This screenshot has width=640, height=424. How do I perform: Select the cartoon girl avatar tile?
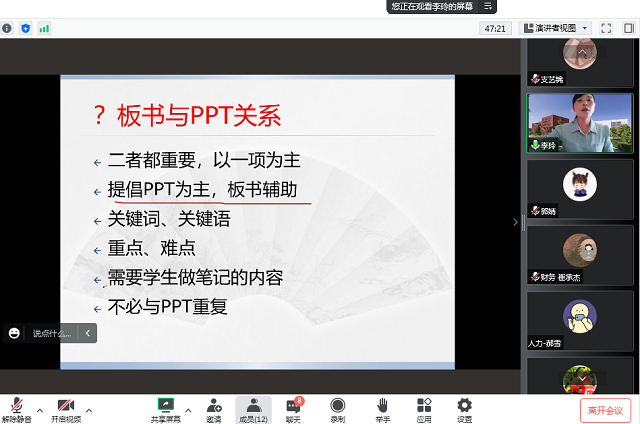(x=580, y=189)
